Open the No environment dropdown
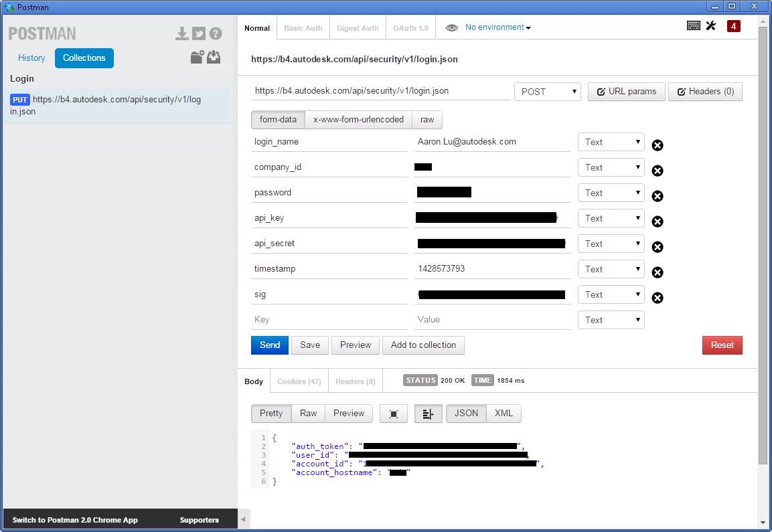Image resolution: width=772 pixels, height=532 pixels. 497,27
